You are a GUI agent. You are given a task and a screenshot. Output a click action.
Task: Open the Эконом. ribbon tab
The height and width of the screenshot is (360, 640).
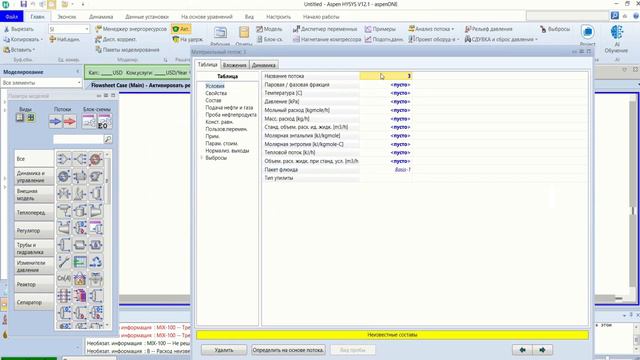(x=67, y=17)
